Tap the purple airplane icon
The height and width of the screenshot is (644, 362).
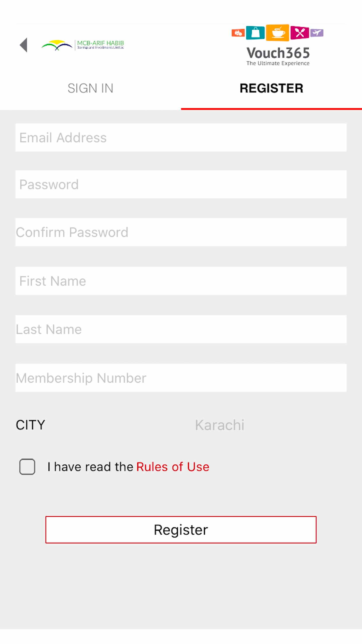(x=317, y=33)
